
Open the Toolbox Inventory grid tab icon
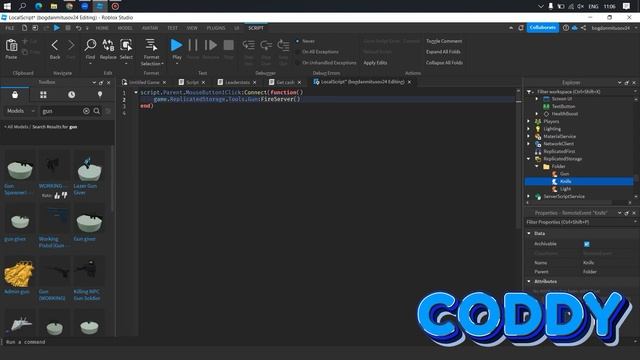coord(43,95)
